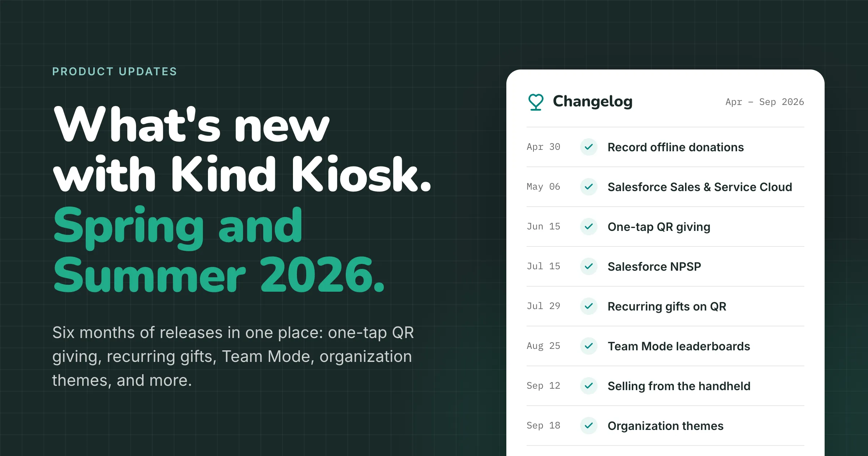This screenshot has height=456, width=868.
Task: Click the 'Jul 29' date
Action: click(543, 306)
